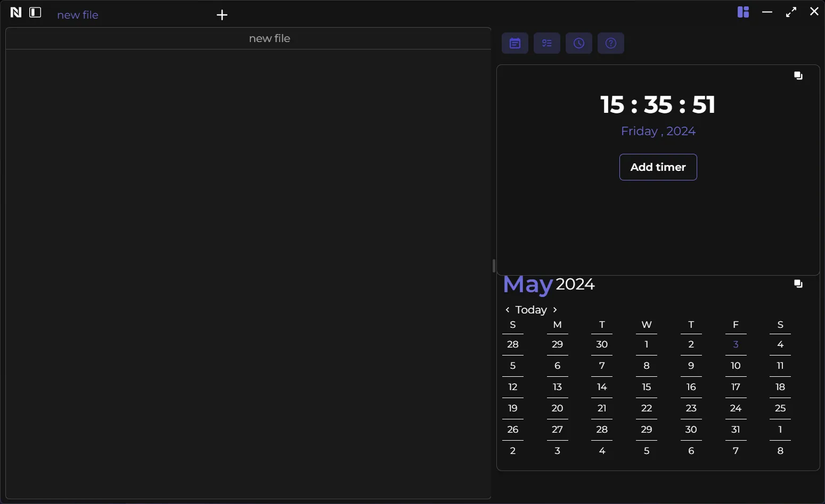Select May 9 in the calendar
Image resolution: width=825 pixels, height=504 pixels.
coord(691,366)
